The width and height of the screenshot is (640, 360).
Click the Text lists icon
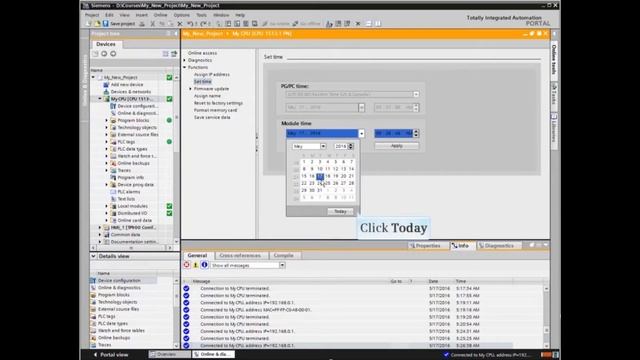tap(113, 199)
